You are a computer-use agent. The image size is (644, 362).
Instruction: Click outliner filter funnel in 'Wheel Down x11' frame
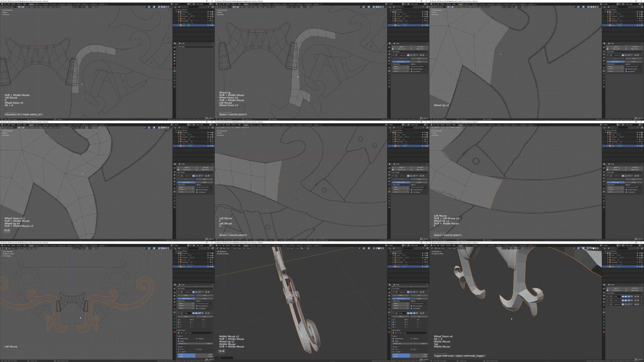[209, 127]
